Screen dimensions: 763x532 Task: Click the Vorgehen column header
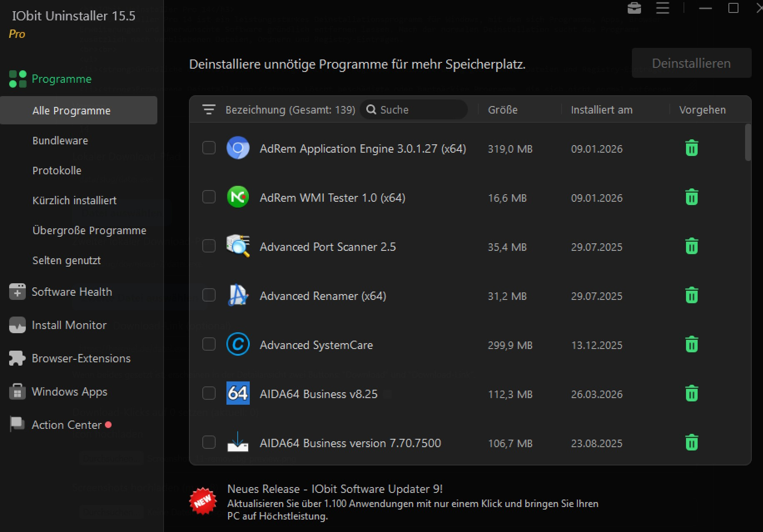click(702, 110)
